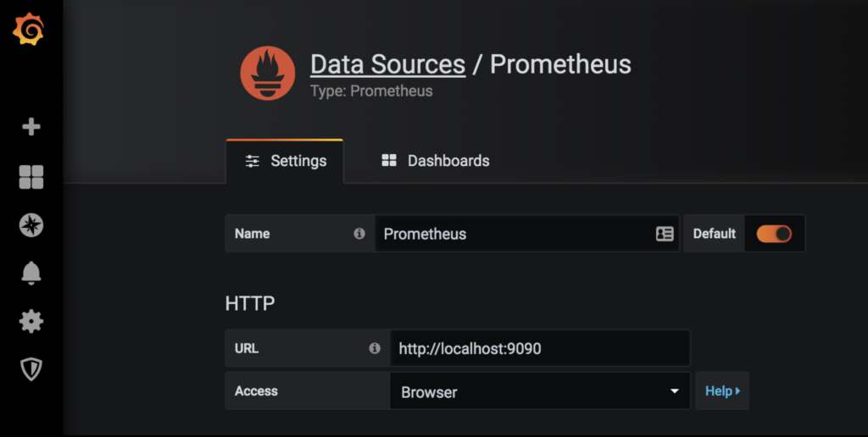Disable the Default data source toggle
Image resolution: width=868 pixels, height=437 pixels.
tap(773, 234)
